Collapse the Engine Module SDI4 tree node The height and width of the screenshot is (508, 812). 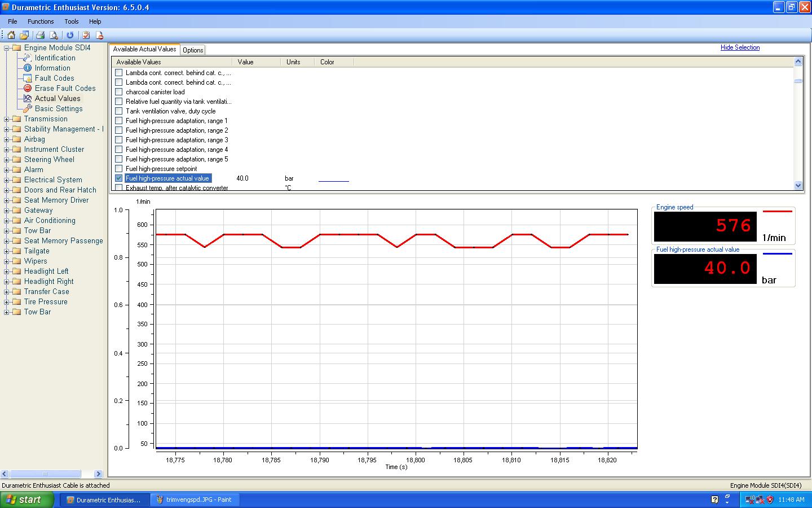7,48
